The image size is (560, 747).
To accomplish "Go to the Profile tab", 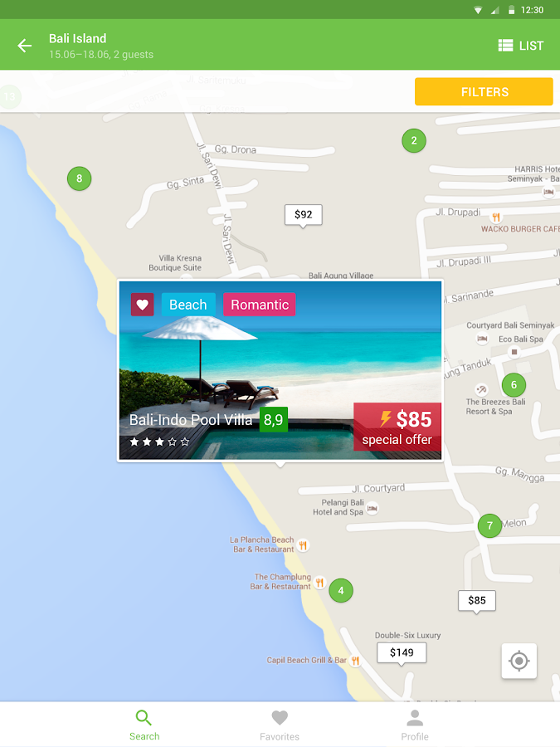I will tap(415, 725).
